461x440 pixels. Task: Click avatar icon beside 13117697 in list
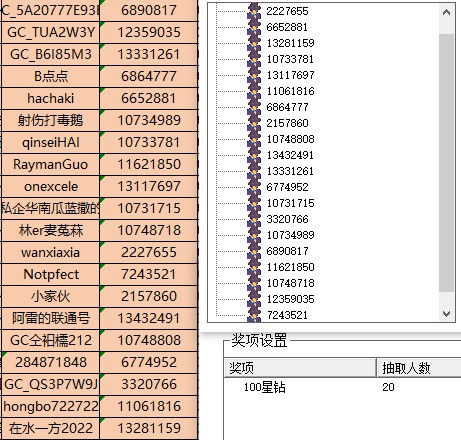coord(254,75)
